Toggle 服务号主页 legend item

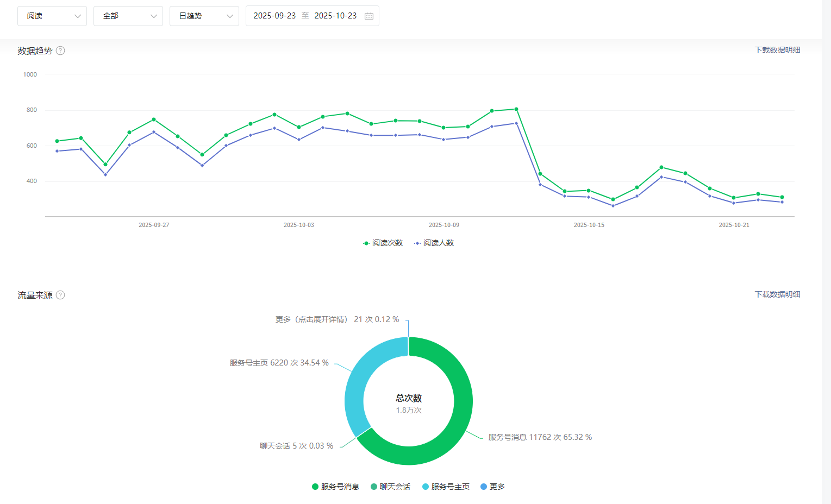(x=446, y=487)
